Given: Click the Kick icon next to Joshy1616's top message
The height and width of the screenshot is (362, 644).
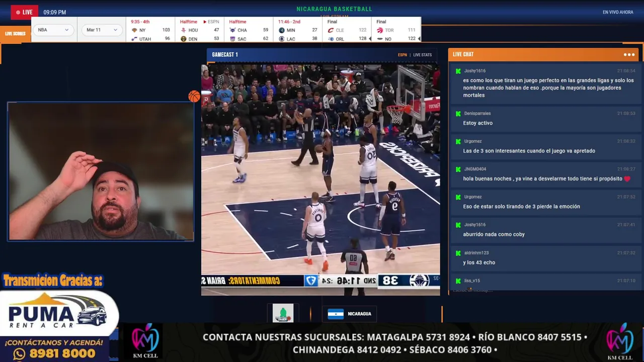Looking at the screenshot, I should point(458,71).
